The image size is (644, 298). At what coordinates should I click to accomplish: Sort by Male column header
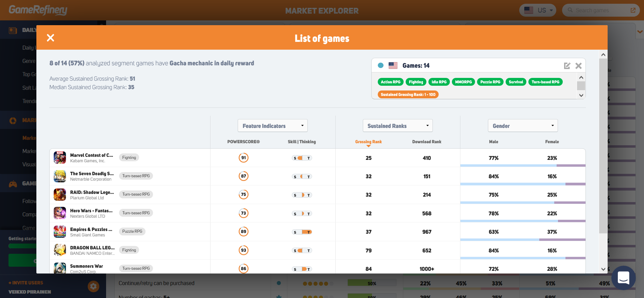(494, 142)
